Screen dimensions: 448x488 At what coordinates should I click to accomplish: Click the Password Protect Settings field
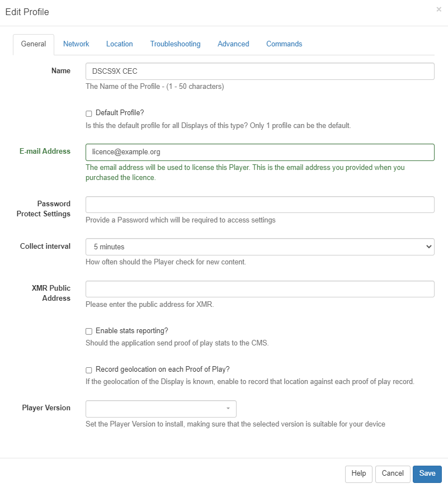coord(260,205)
